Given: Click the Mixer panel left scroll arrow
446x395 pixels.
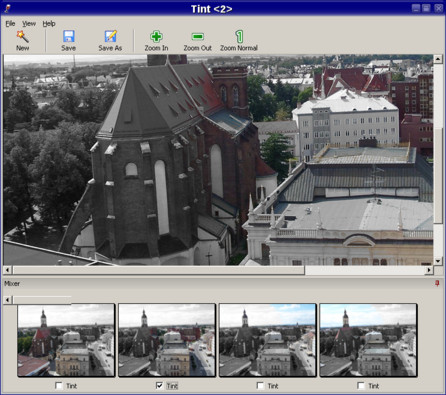Looking at the screenshot, I should (8, 300).
